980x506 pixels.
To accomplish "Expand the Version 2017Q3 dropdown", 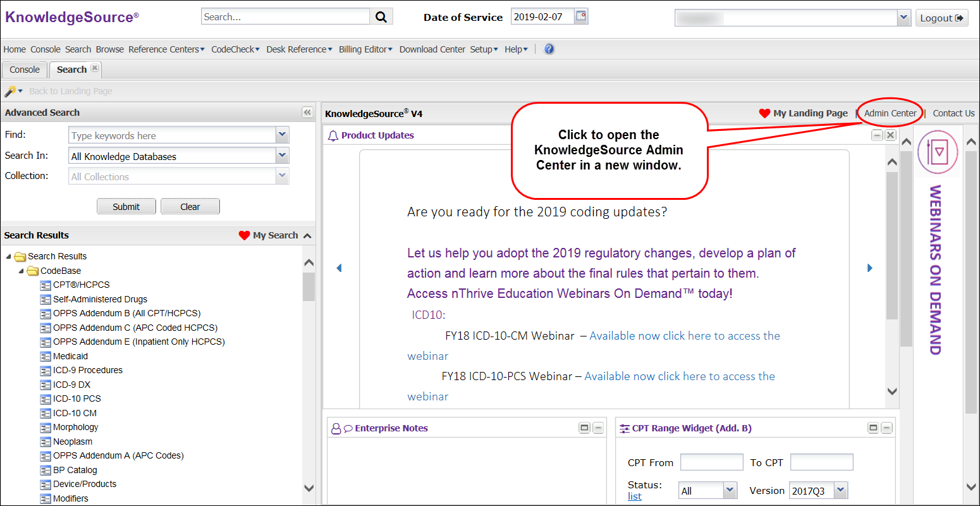I will pos(840,490).
